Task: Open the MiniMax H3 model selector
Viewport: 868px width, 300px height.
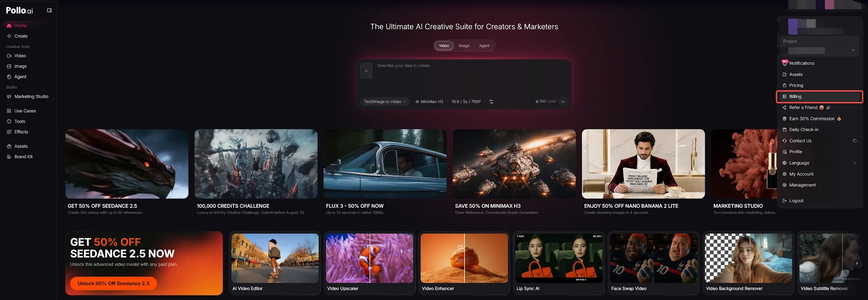Action: tap(429, 101)
